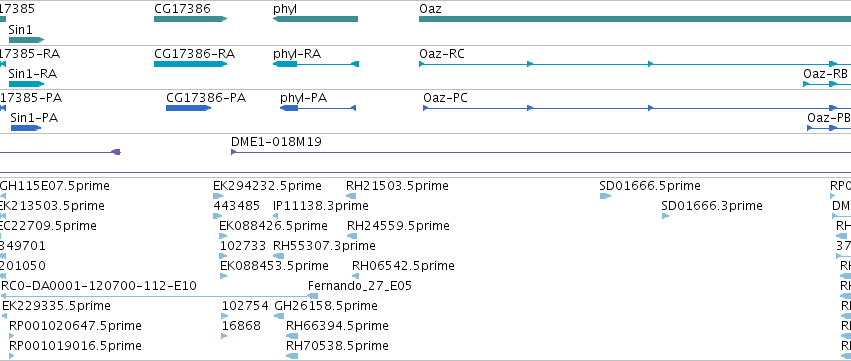Select the RH21503.5prime EST feature
This screenshot has width=851, height=361.
[351, 196]
